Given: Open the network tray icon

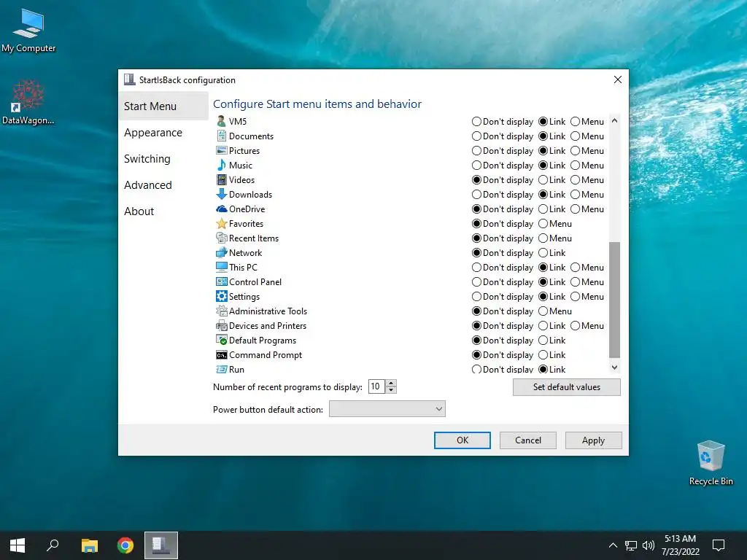Looking at the screenshot, I should point(631,545).
